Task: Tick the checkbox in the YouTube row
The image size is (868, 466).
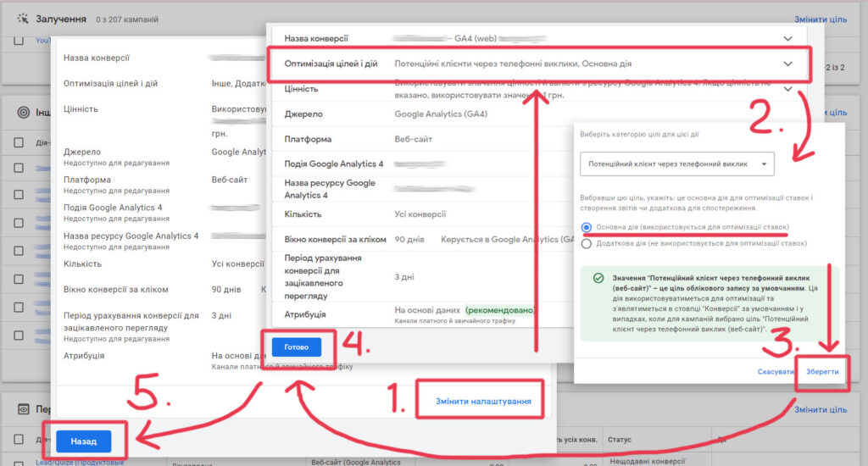Action: [x=19, y=41]
